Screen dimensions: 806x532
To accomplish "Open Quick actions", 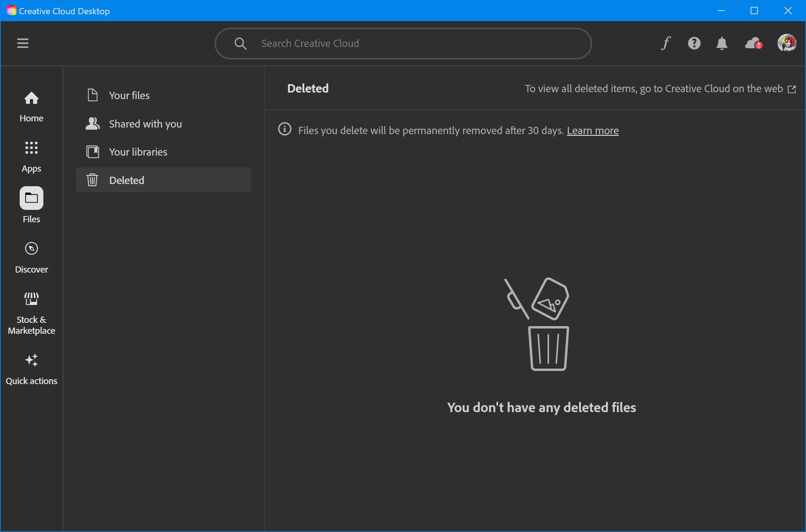I will pos(31,369).
